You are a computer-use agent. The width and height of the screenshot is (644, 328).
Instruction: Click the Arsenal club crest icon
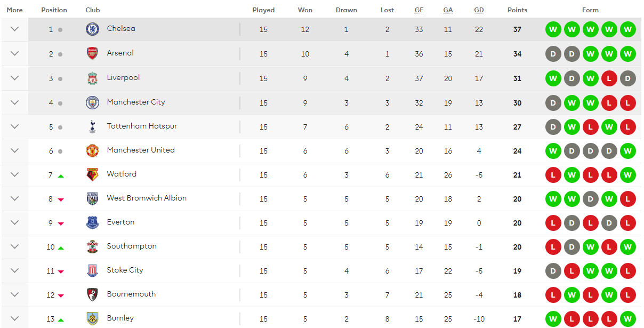click(93, 53)
